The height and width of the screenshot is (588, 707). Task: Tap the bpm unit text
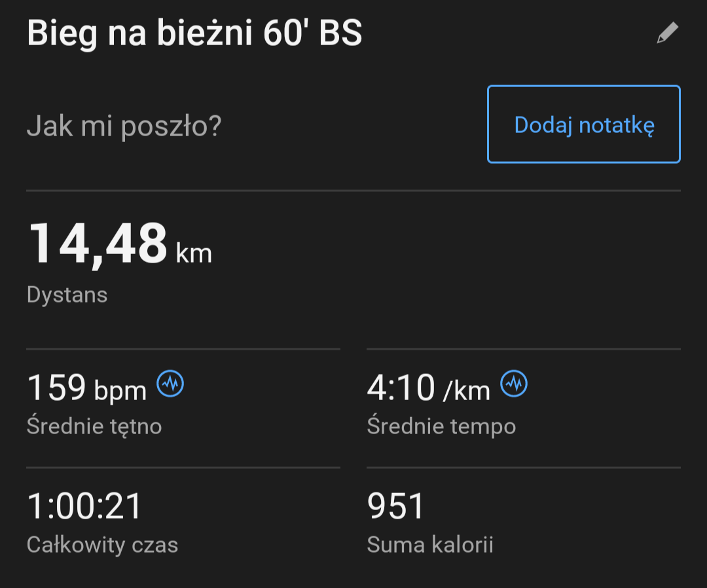coord(120,391)
